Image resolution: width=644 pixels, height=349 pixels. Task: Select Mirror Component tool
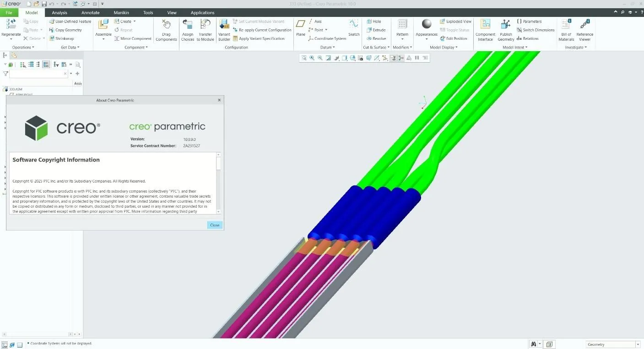[133, 39]
